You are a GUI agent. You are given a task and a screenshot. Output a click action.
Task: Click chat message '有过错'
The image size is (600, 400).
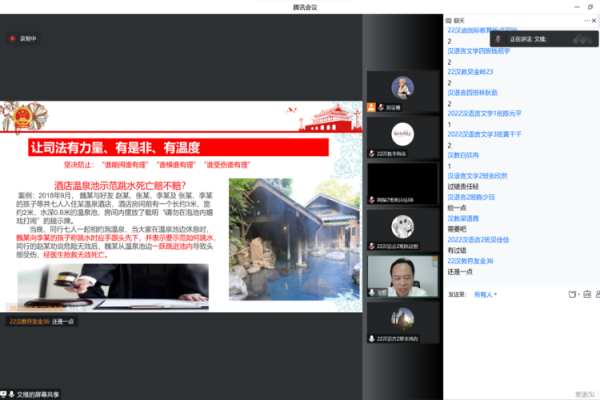coord(457,250)
